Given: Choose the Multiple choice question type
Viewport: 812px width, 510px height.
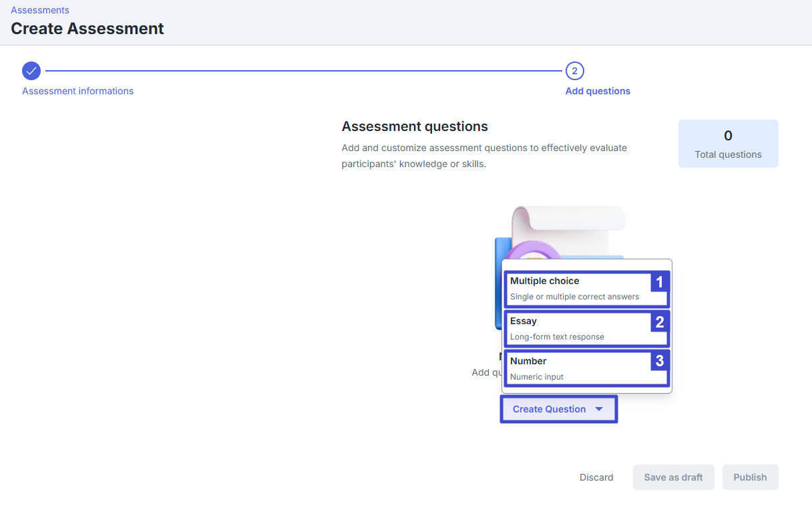Looking at the screenshot, I should point(574,289).
